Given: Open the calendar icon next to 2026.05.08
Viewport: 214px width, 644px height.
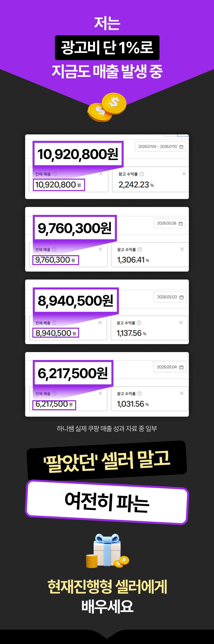Looking at the screenshot, I should click(180, 223).
